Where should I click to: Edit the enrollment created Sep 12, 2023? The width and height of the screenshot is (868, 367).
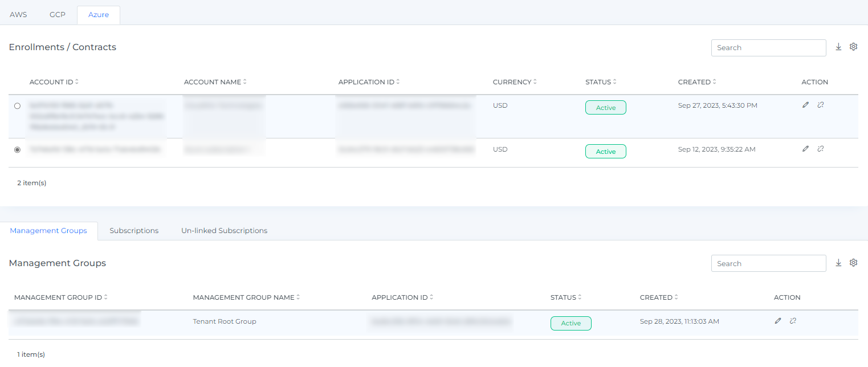coord(805,149)
